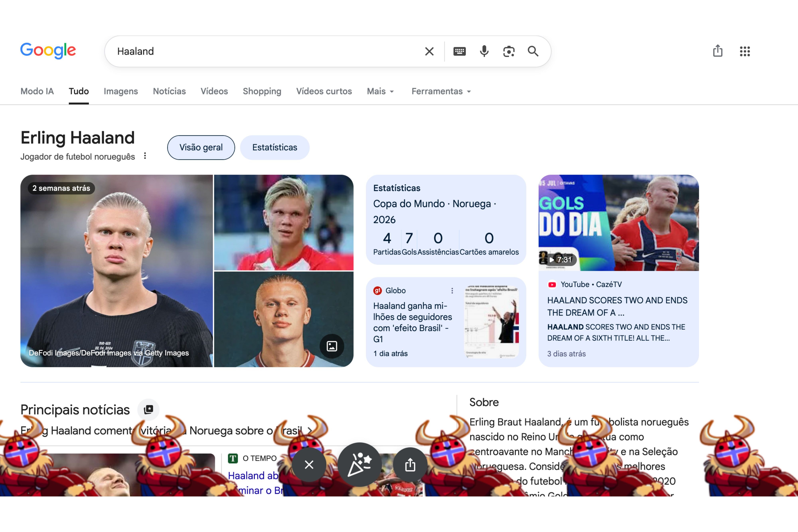This screenshot has width=798, height=532.
Task: Click the YouTube • CazéTV source label
Action: pos(591,284)
